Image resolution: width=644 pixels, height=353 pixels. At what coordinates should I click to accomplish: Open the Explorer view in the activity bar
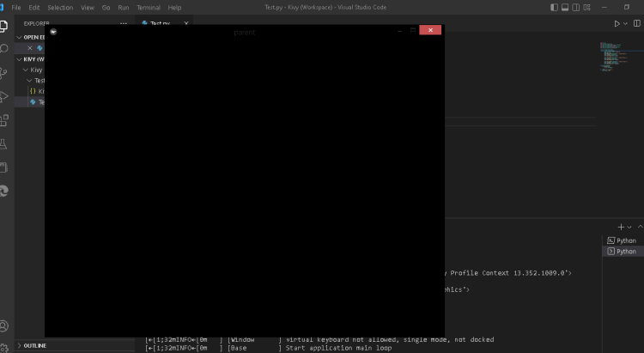3,26
